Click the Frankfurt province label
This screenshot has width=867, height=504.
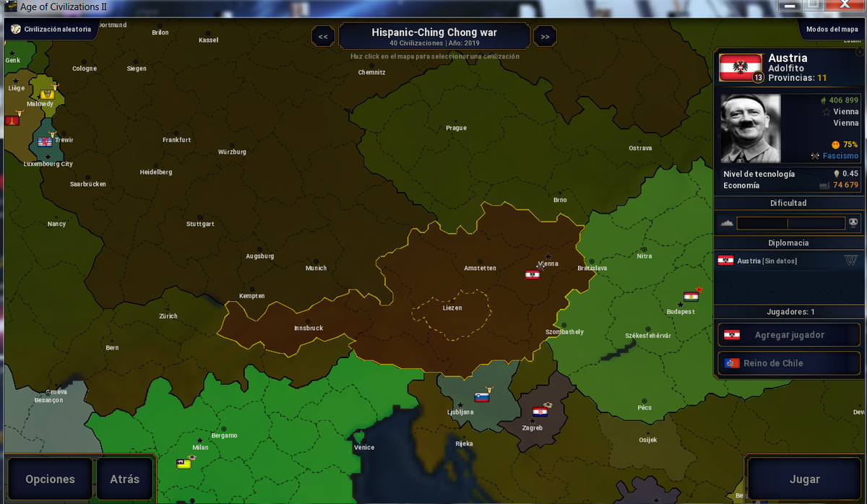pyautogui.click(x=176, y=140)
